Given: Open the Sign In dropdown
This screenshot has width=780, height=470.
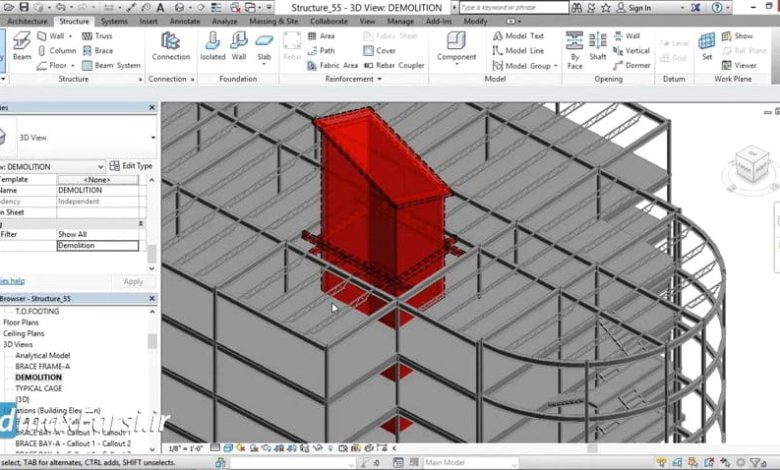Looking at the screenshot, I should 682,7.
